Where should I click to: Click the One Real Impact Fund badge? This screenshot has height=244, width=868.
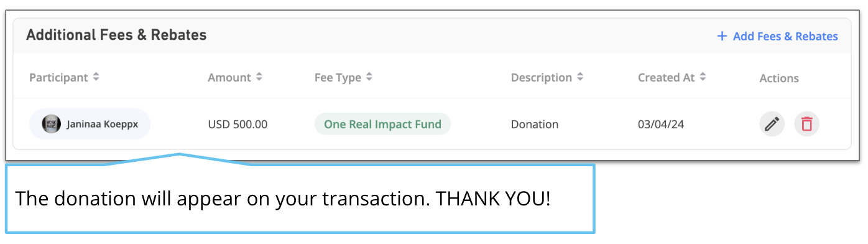[382, 124]
